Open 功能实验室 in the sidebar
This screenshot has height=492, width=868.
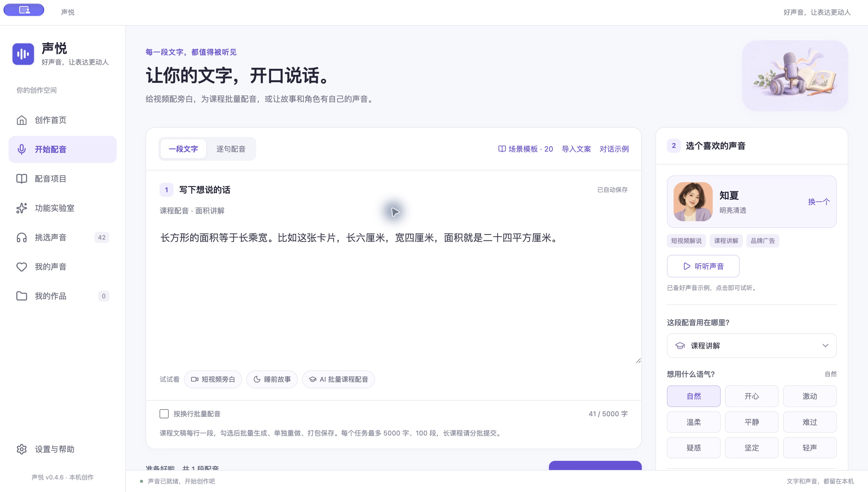tap(63, 208)
